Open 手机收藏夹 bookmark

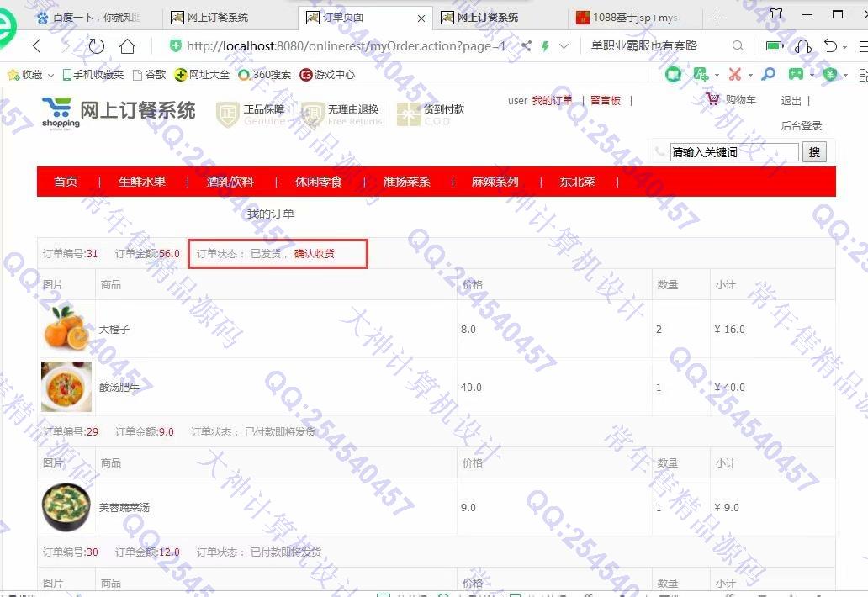(x=93, y=75)
